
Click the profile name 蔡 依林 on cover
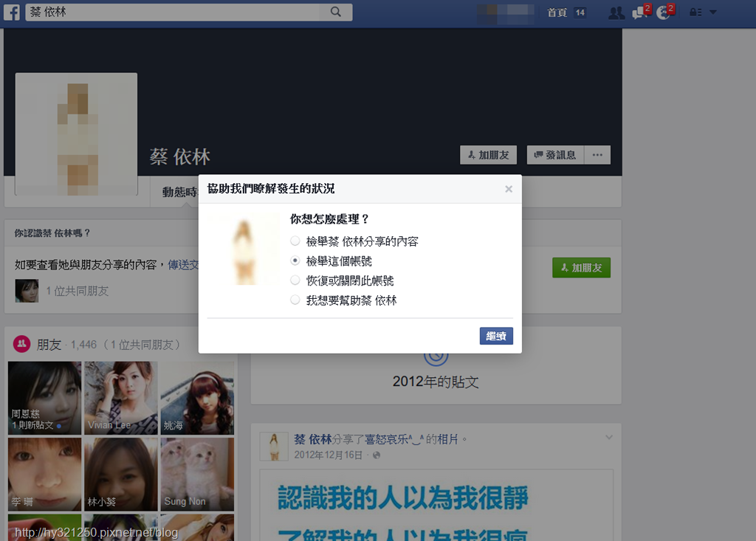(x=180, y=156)
